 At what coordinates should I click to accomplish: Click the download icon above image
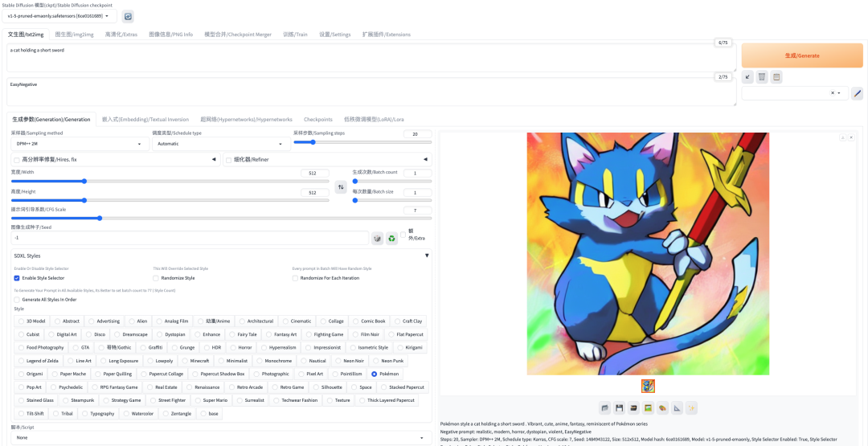(x=842, y=137)
